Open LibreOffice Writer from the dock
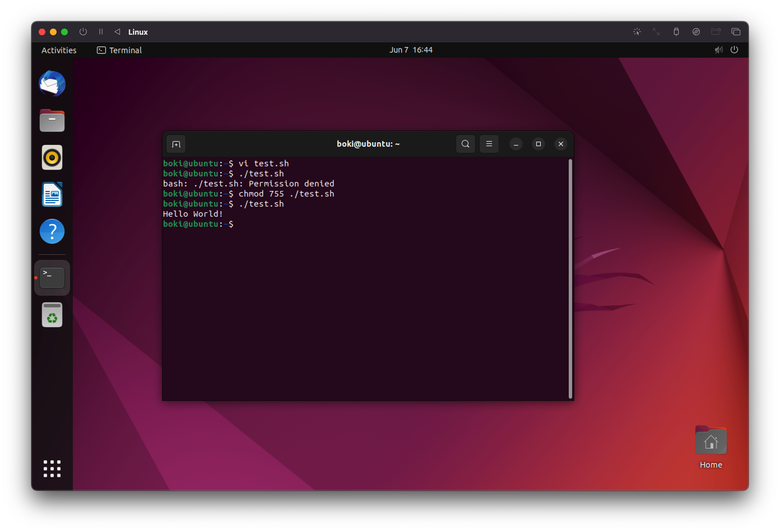Image resolution: width=780 pixels, height=532 pixels. click(52, 195)
